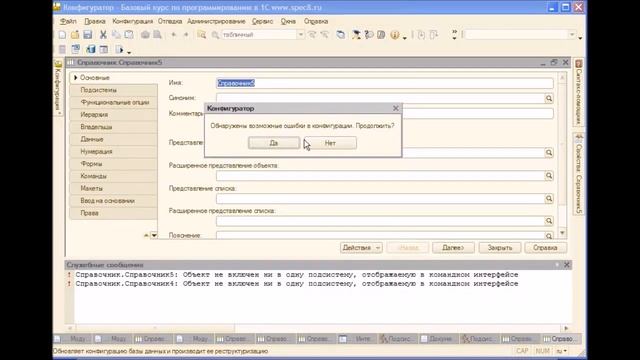Image resolution: width=640 pixels, height=360 pixels.
Task: Open the Действия dropdown button
Action: [361, 248]
